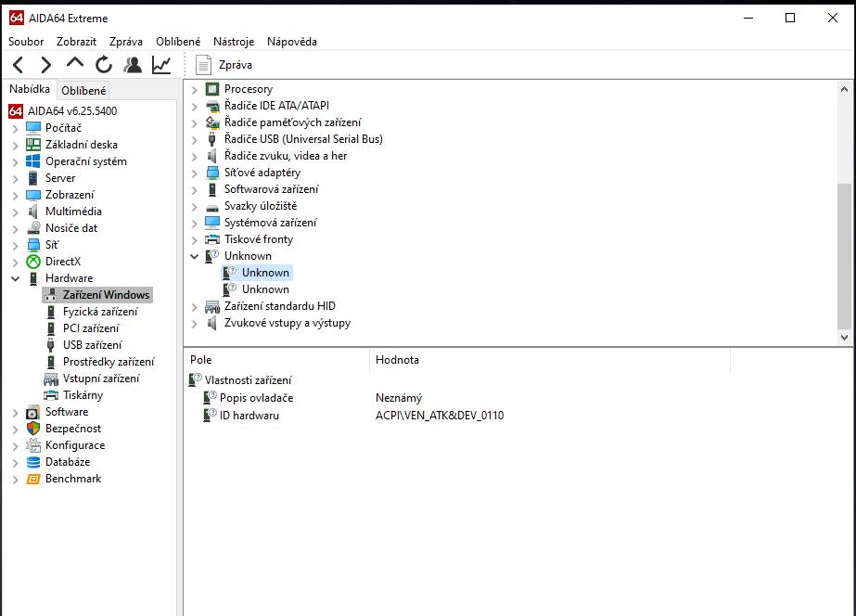Expand the Software tree node
Image resolution: width=856 pixels, height=616 pixels.
(x=15, y=413)
